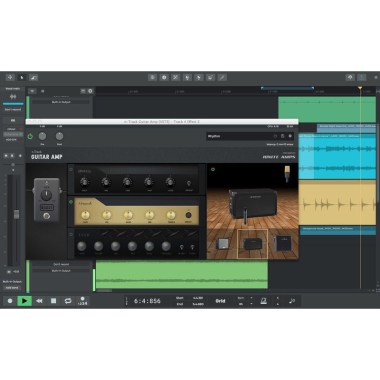The image size is (380, 380).
Task: Click the rewind button
Action: (x=39, y=301)
